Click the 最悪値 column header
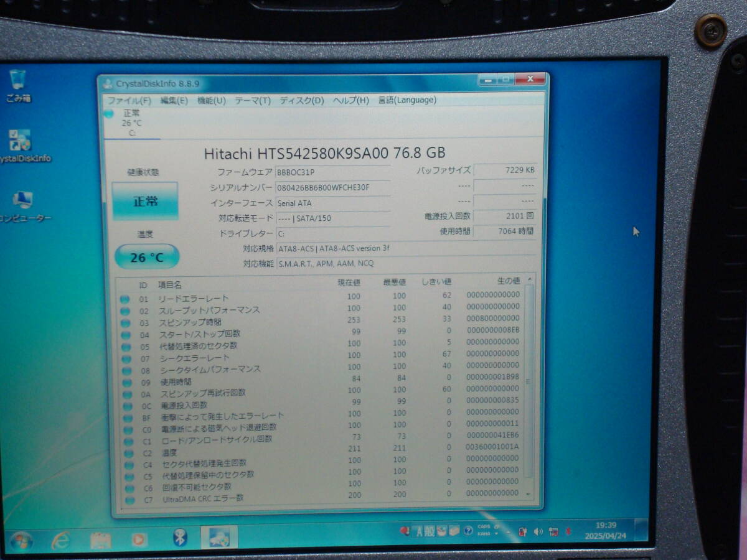The image size is (747, 560). [x=394, y=282]
